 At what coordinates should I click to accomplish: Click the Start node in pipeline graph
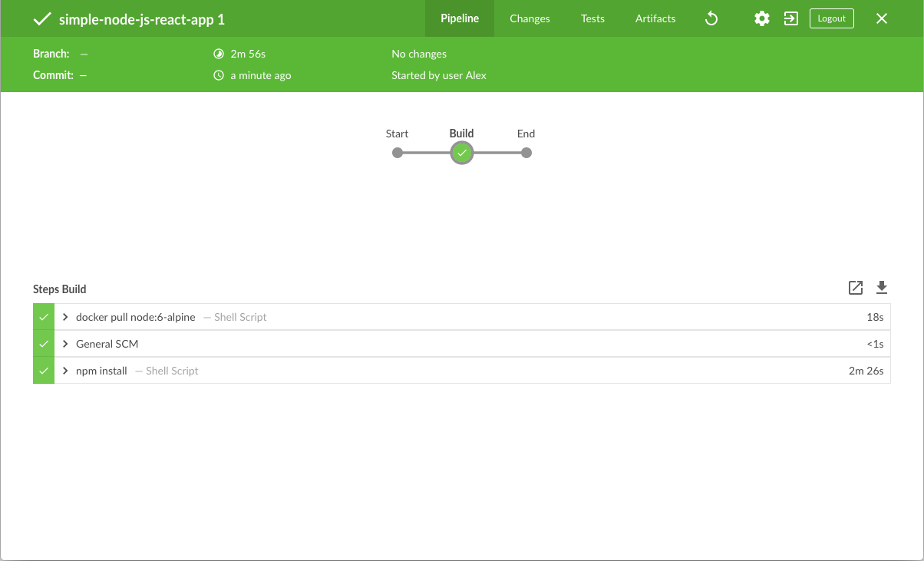pyautogui.click(x=398, y=153)
